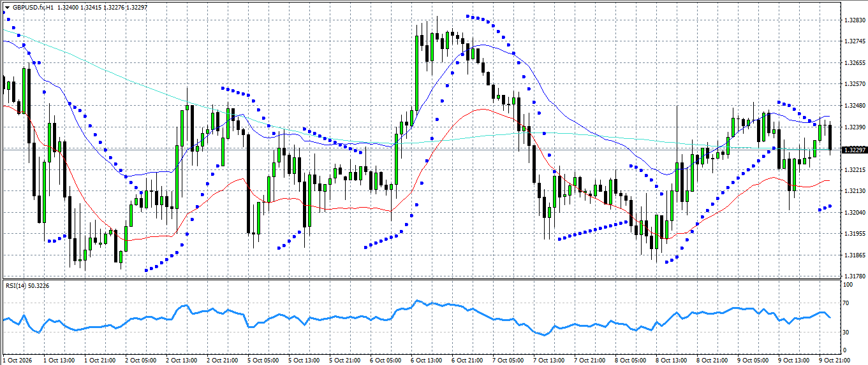
Task: Click the 1.32215 price axis label
Action: [x=854, y=170]
